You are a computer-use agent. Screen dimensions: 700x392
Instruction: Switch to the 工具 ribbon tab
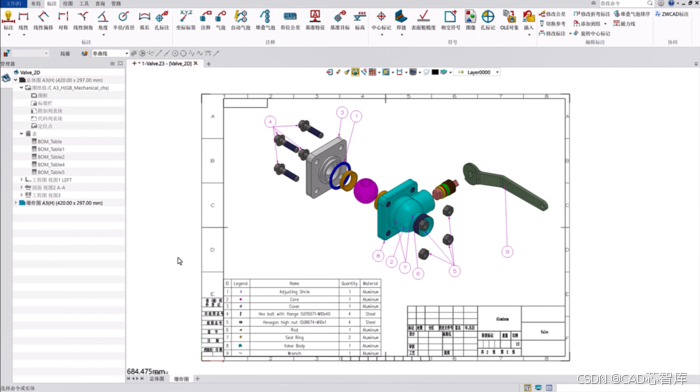tap(84, 4)
